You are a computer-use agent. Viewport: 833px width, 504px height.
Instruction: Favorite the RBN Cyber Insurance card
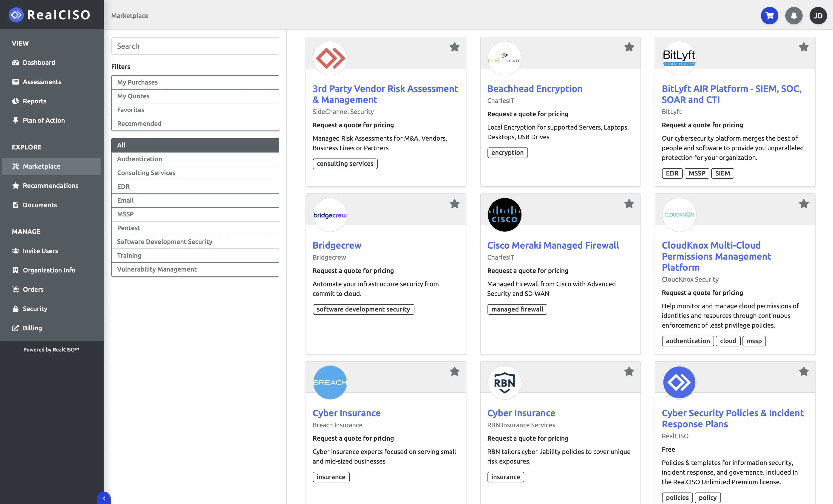click(x=629, y=371)
